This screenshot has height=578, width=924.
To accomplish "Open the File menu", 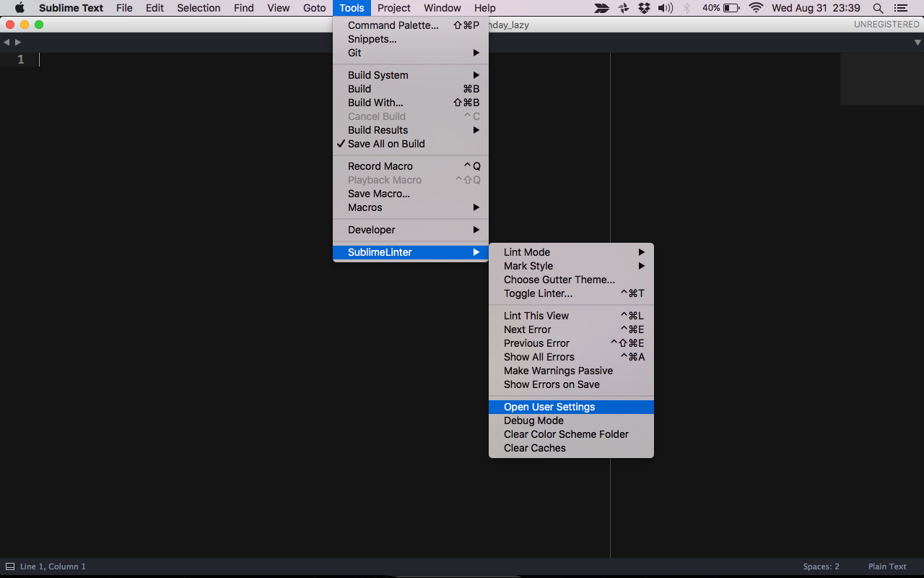I will [x=124, y=8].
